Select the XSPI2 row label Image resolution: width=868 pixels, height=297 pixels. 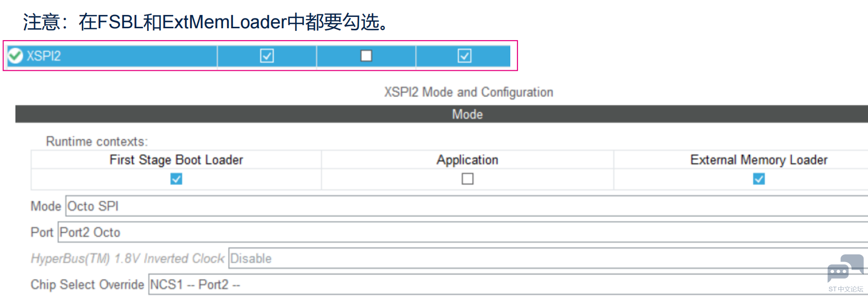(x=44, y=56)
